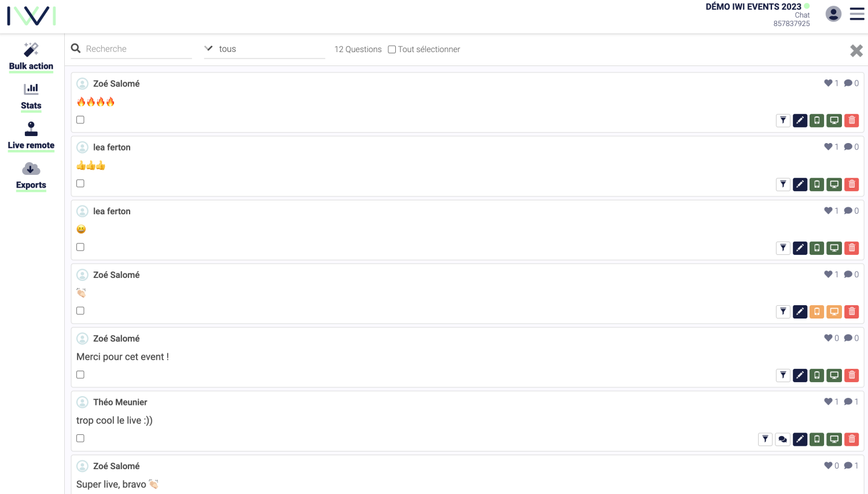Delete lea ferton's thumbs up message
868x494 pixels.
[852, 184]
